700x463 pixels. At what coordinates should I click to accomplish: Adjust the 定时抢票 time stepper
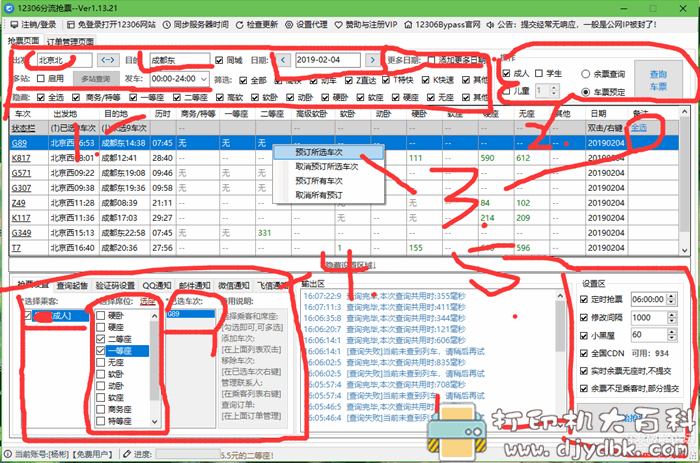(671, 300)
